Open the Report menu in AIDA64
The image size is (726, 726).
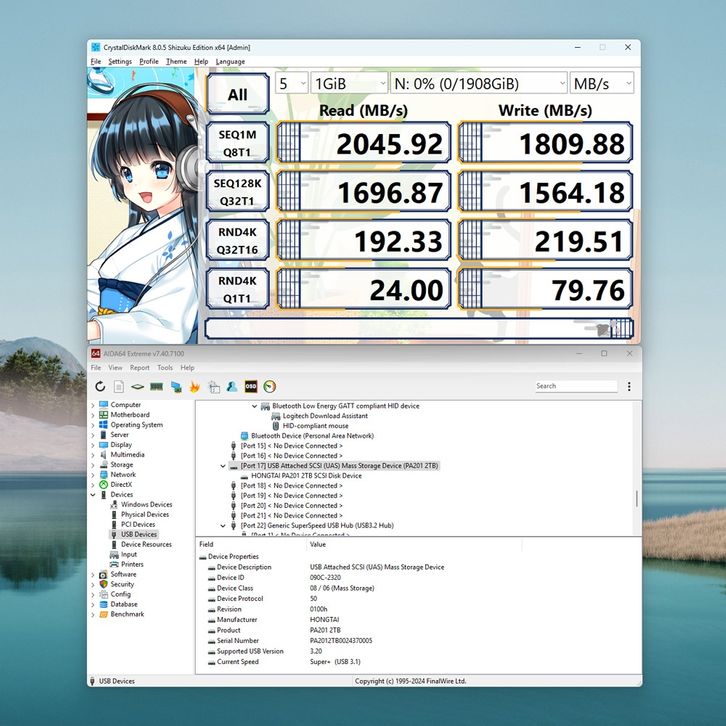(x=140, y=368)
